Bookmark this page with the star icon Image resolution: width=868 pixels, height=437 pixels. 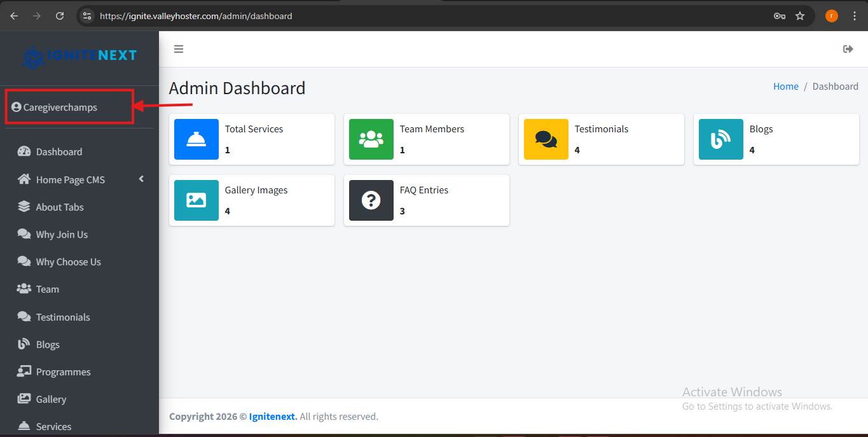coord(800,16)
